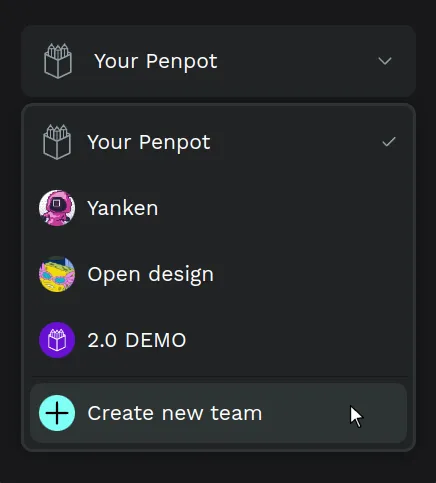Click the blank space right of Open design
The image size is (436, 483).
[x=308, y=274]
